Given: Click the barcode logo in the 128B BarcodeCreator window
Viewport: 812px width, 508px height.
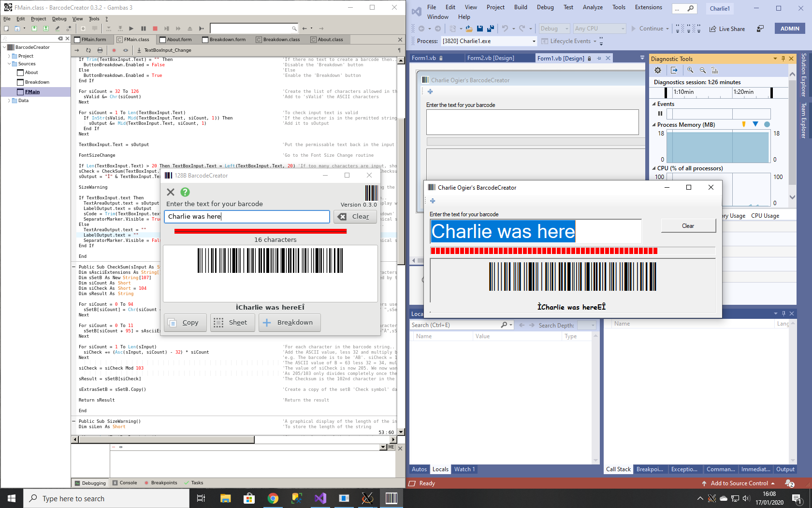Looking at the screenshot, I should coord(371,193).
